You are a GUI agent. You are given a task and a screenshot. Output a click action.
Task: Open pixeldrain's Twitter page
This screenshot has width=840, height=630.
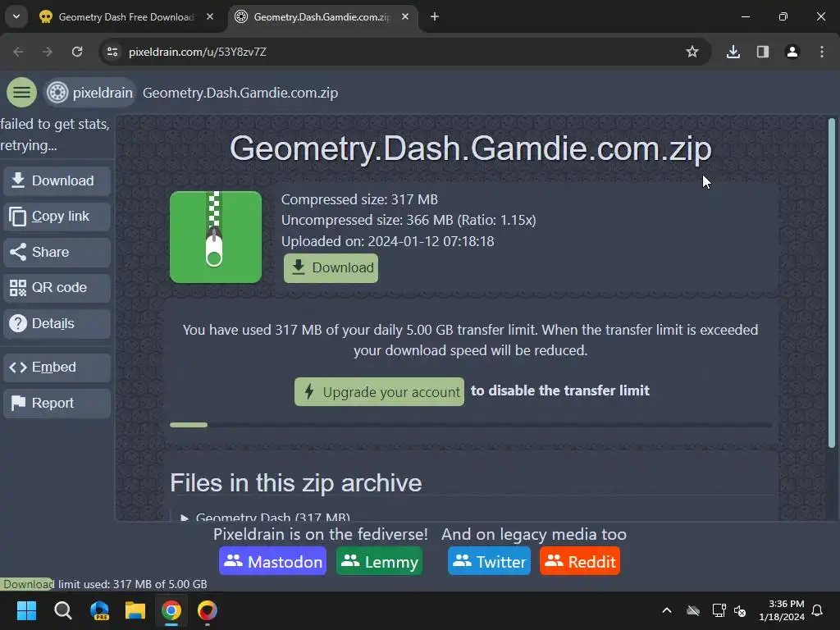(x=489, y=561)
